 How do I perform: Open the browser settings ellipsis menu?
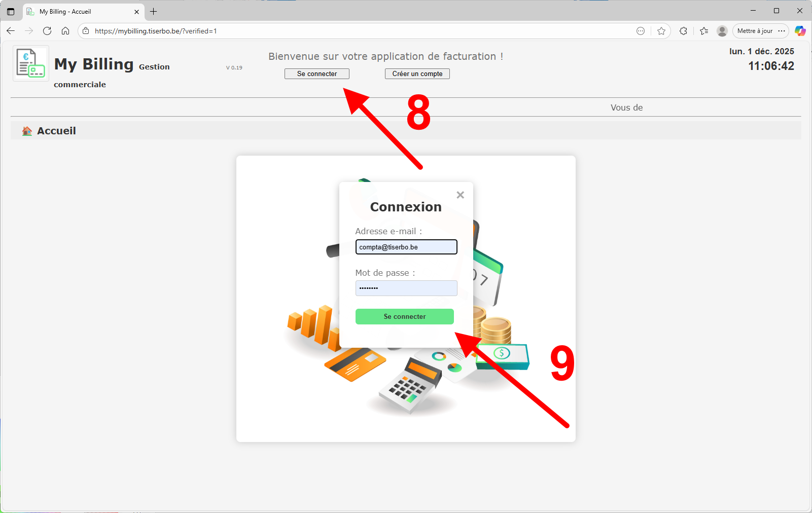pyautogui.click(x=782, y=31)
